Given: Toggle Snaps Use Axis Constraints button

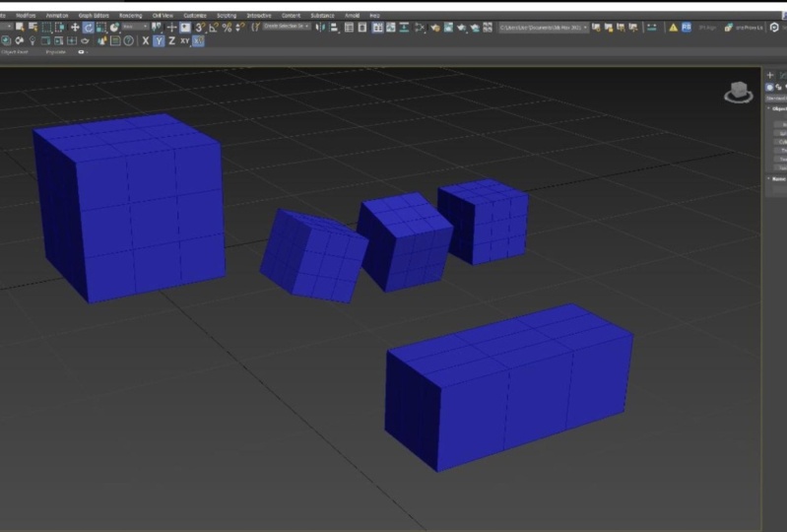Looking at the screenshot, I should pos(198,40).
